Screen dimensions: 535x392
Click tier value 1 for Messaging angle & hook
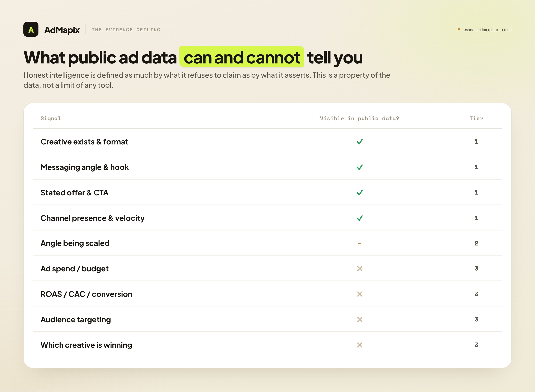click(476, 167)
